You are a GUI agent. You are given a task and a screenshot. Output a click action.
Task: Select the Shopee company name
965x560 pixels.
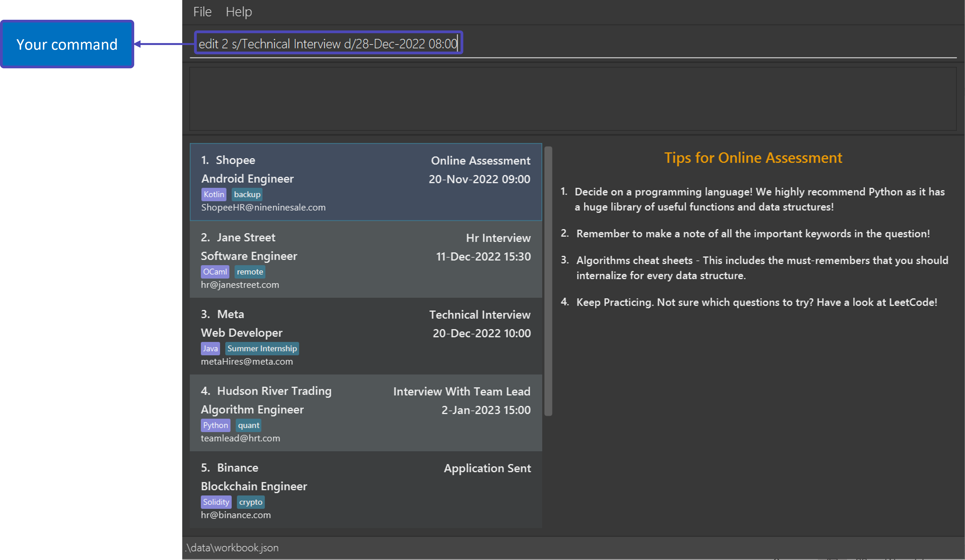(235, 160)
